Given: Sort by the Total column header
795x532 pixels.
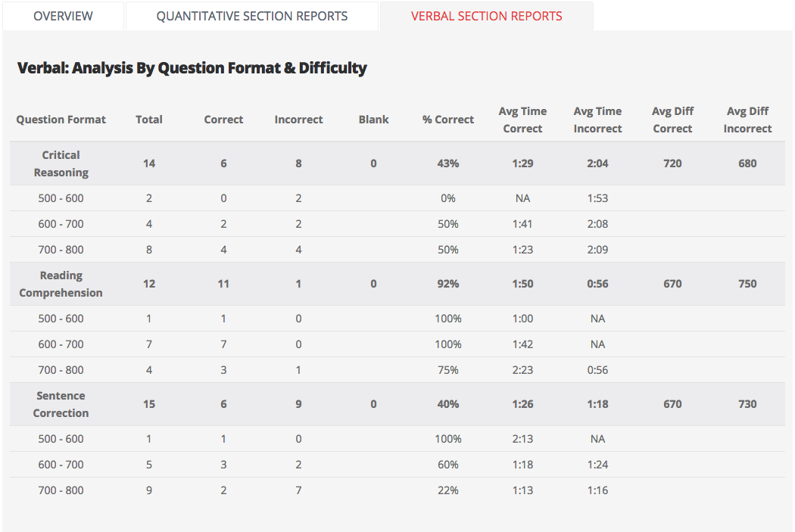Looking at the screenshot, I should pos(149,120).
